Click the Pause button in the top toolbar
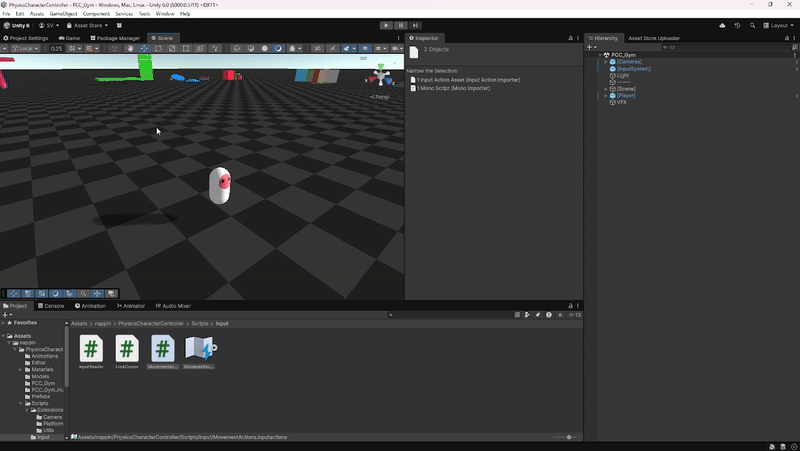Screen dimensions: 800x451 tap(400, 25)
